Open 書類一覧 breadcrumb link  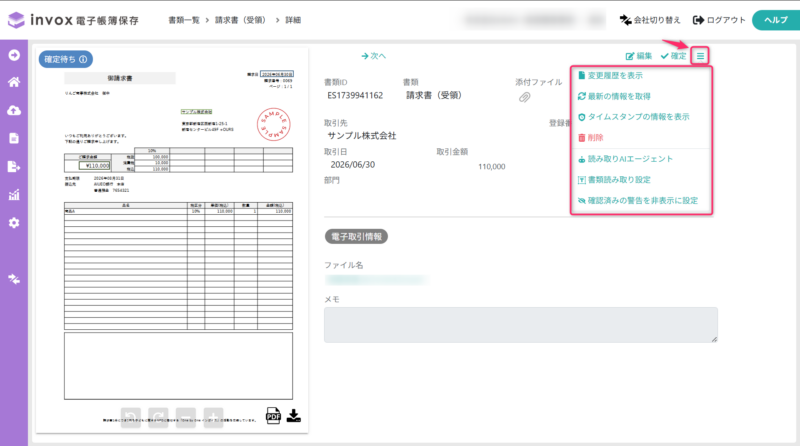(x=184, y=20)
